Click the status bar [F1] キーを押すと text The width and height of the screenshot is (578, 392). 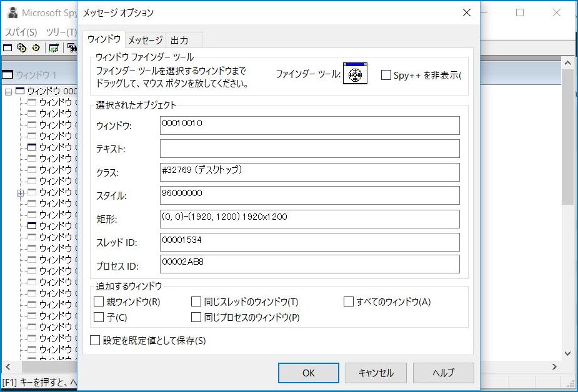pyautogui.click(x=40, y=383)
